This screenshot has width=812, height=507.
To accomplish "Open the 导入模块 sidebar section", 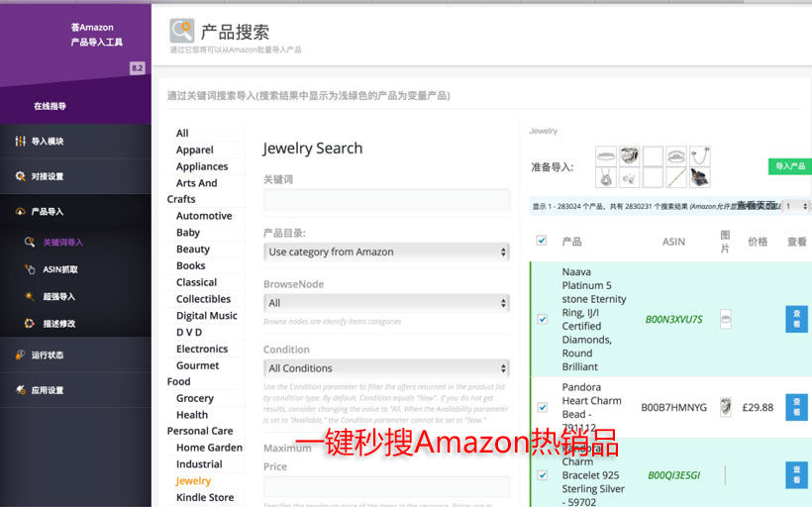I will [x=47, y=142].
